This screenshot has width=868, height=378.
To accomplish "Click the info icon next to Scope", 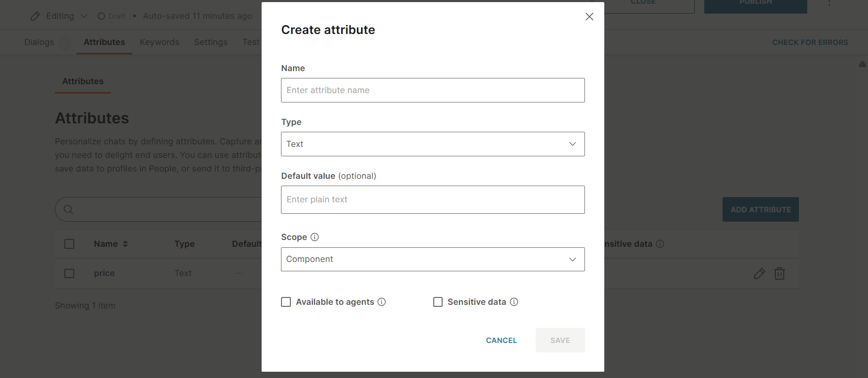I will click(x=314, y=237).
